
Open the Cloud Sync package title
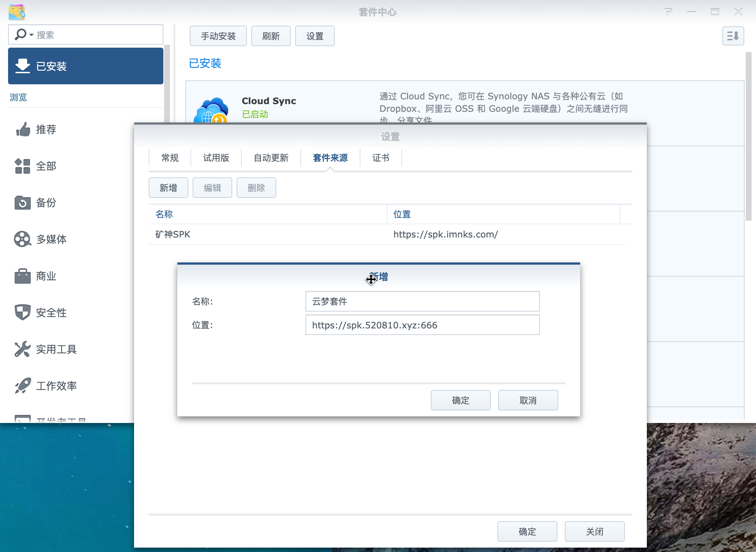pyautogui.click(x=269, y=101)
